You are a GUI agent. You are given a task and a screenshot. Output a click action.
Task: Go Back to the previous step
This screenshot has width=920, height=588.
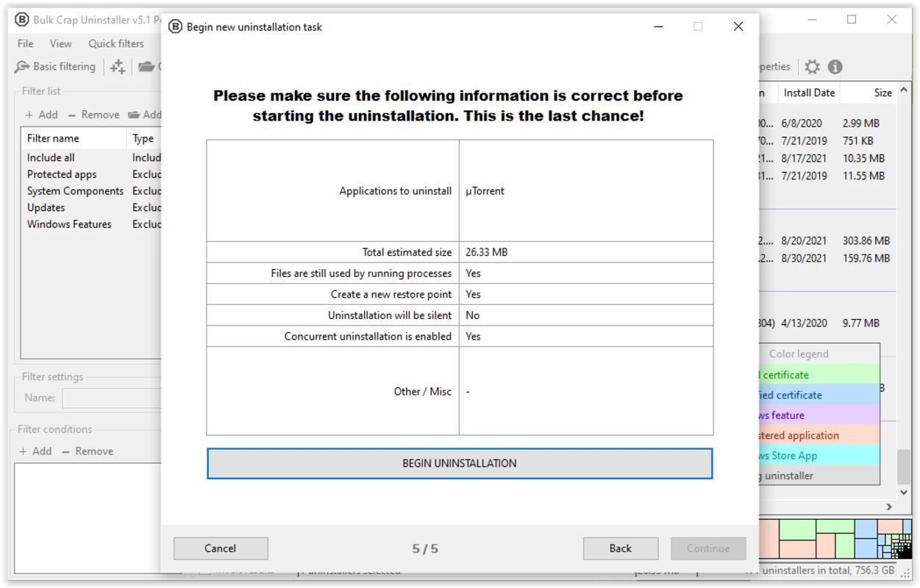tap(621, 548)
